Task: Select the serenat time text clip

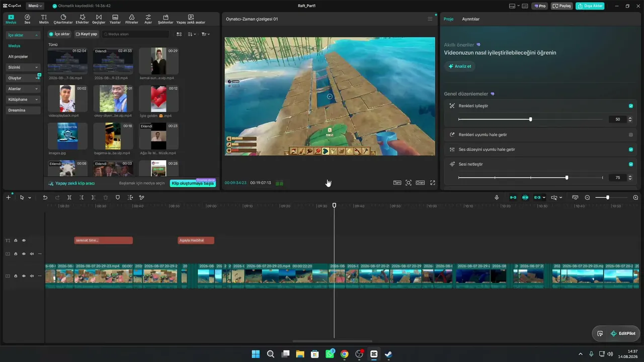Action: tap(103, 240)
